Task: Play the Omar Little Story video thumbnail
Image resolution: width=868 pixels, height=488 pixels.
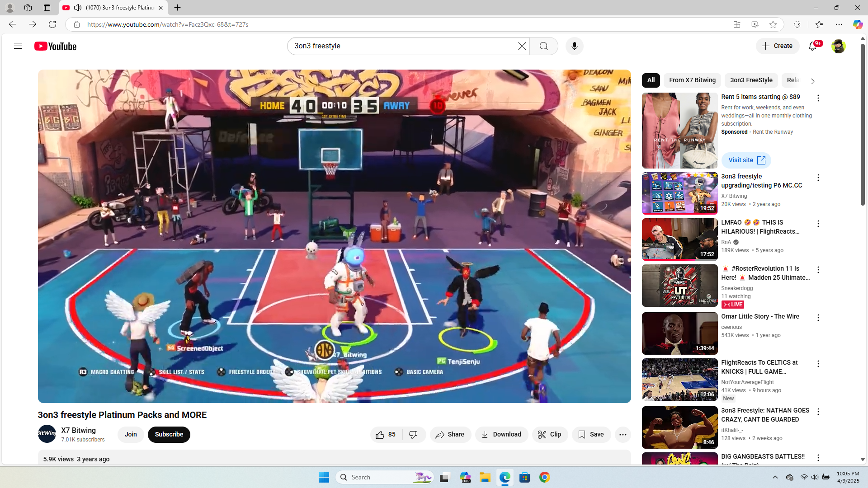Action: (x=680, y=333)
